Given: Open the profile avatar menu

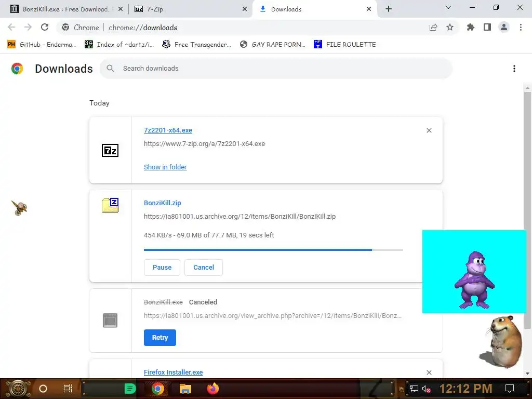Looking at the screenshot, I should pyautogui.click(x=504, y=28).
